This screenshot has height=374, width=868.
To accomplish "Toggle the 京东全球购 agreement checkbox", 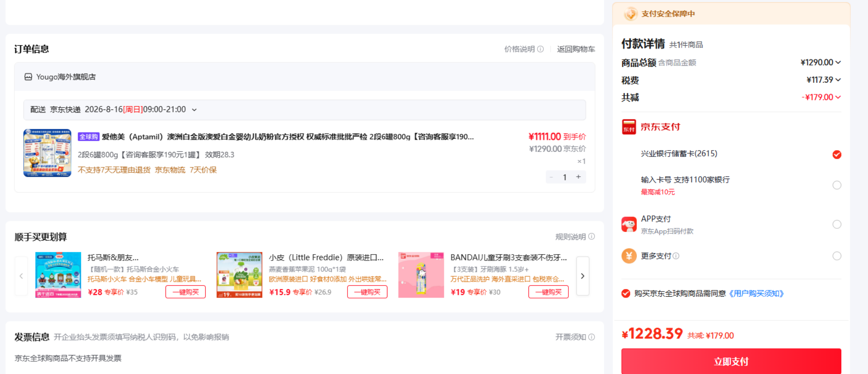I will (626, 294).
